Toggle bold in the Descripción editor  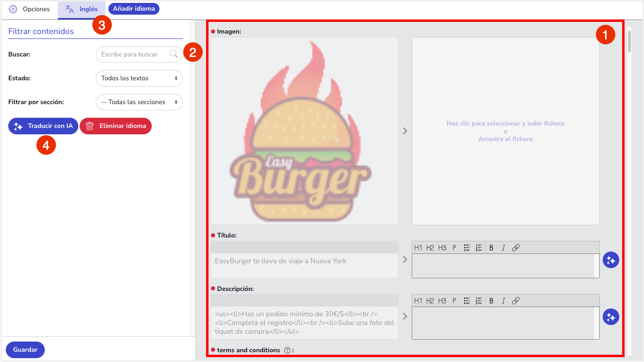click(x=491, y=301)
